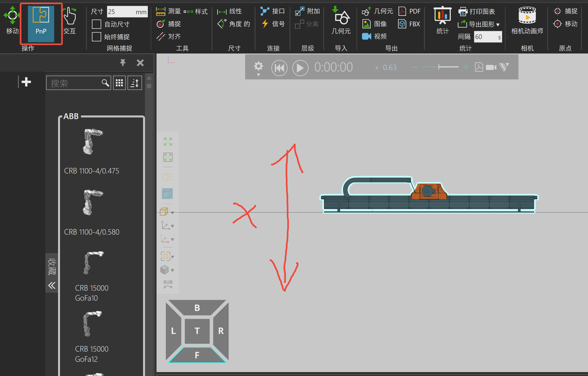Image resolution: width=588 pixels, height=376 pixels.
Task: Close the catalog panel
Action: (140, 63)
